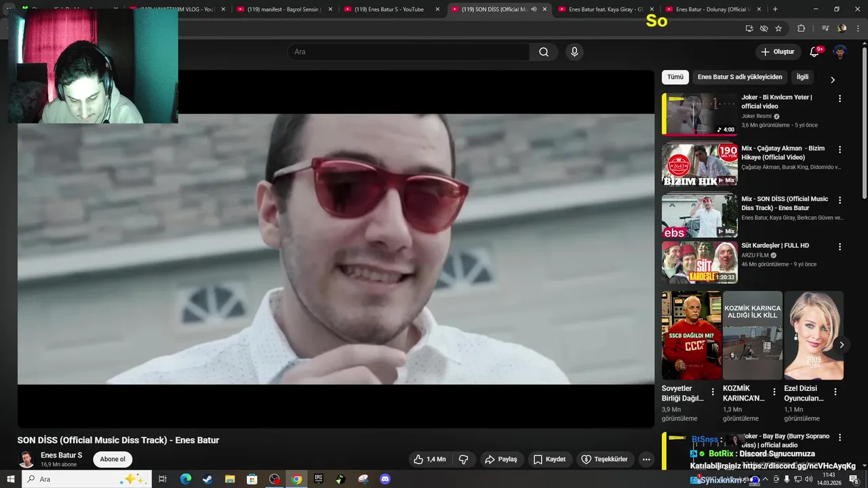This screenshot has width=868, height=488.
Task: Save video with Kaydet button
Action: [549, 459]
